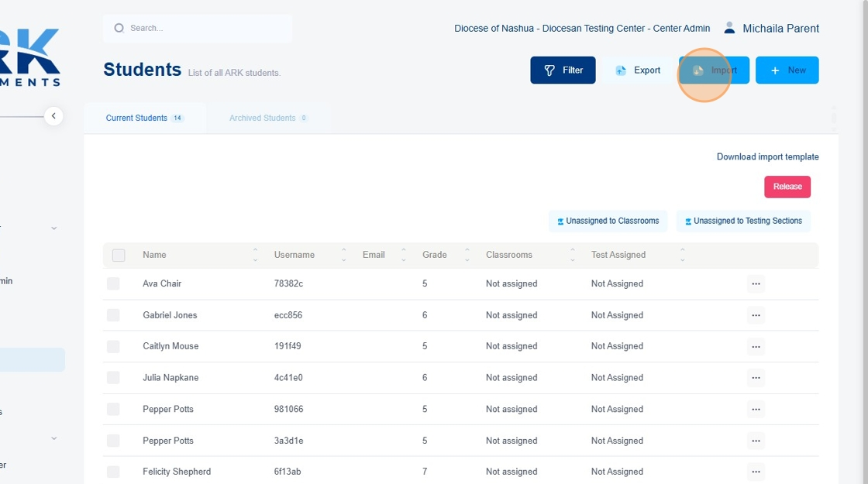Viewport: 868px width, 484px height.
Task: Click the funnel icon on the Filter button
Action: point(549,70)
